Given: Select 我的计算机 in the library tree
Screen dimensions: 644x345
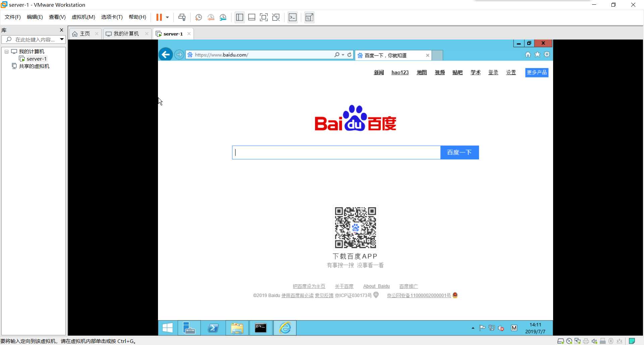Looking at the screenshot, I should click(32, 52).
